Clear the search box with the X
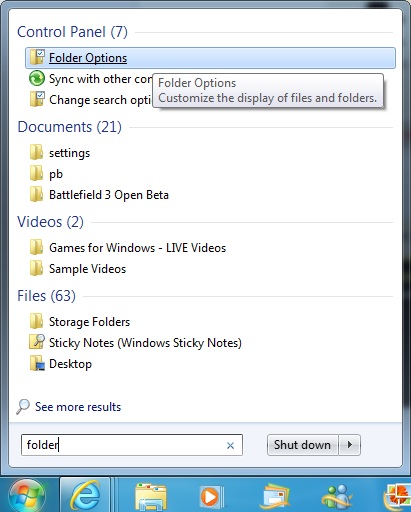The height and width of the screenshot is (512, 411). pos(230,445)
